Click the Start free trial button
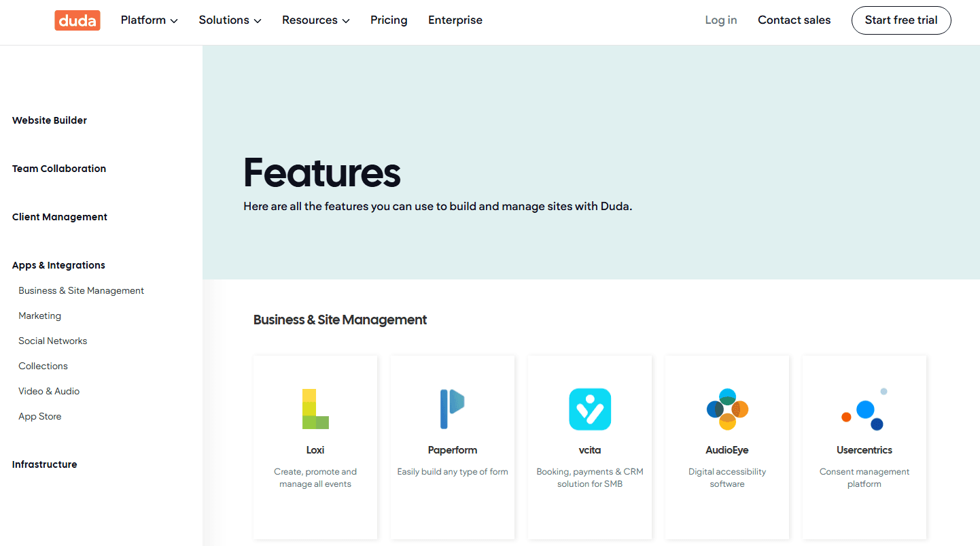The height and width of the screenshot is (546, 980). [x=901, y=20]
